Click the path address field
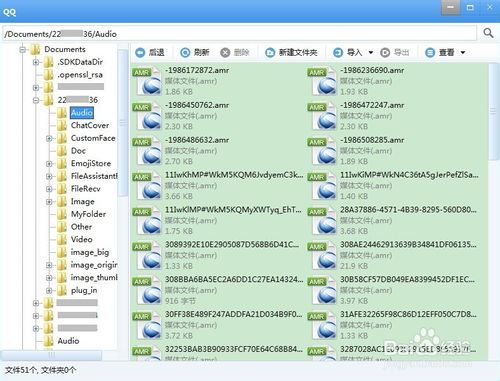This screenshot has width=500, height=381. tap(239, 33)
